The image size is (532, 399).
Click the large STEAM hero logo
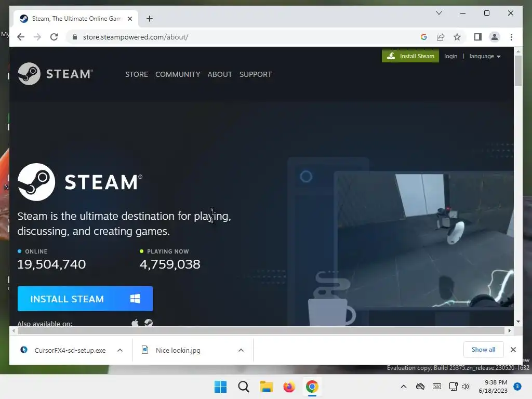80,182
